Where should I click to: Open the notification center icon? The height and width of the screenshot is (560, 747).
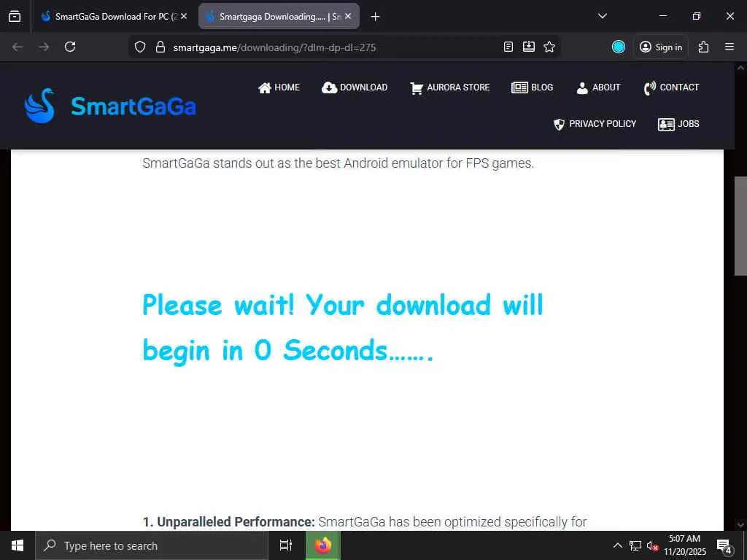[x=724, y=545]
